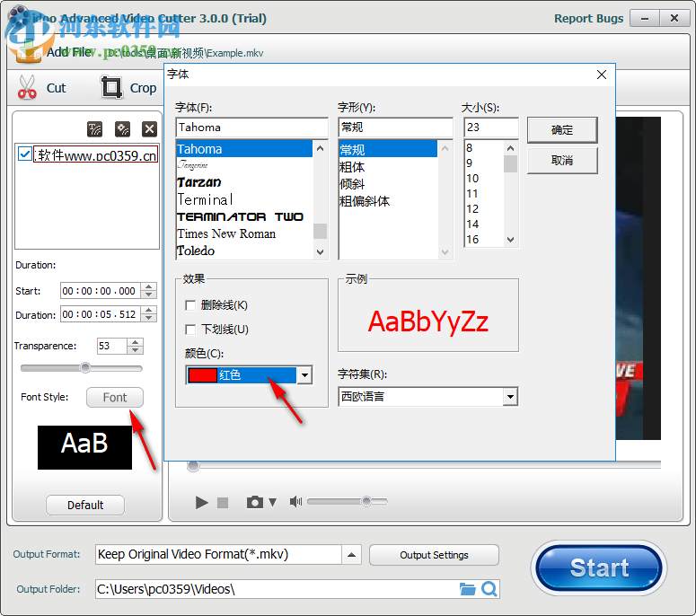
Task: Select the Terminal font
Action: 244,199
